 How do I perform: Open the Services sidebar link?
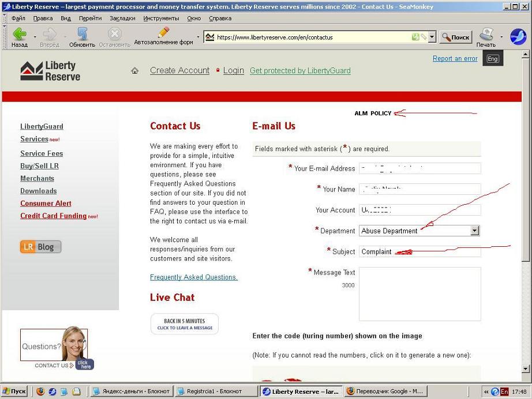pos(34,139)
